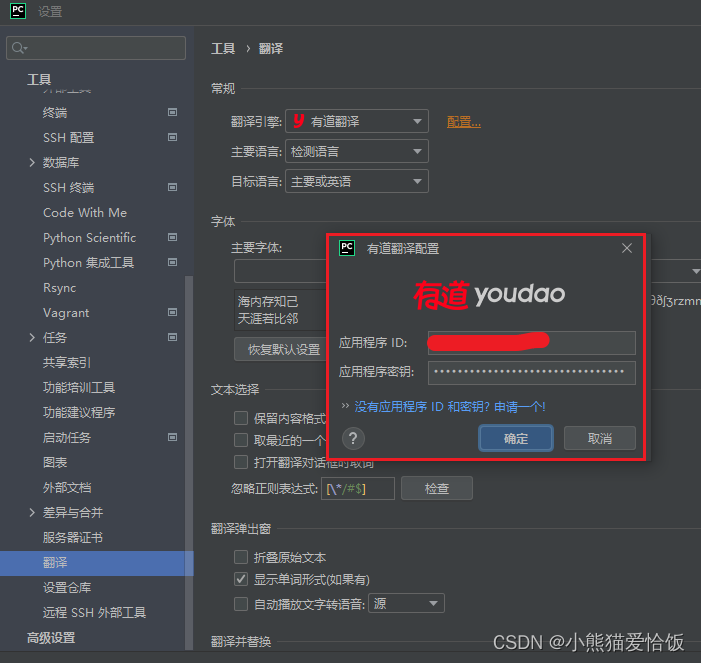Click 没有应用程序 ID 和密钥? 申请一个! link
Viewport: 701px width, 663px height.
(x=450, y=406)
